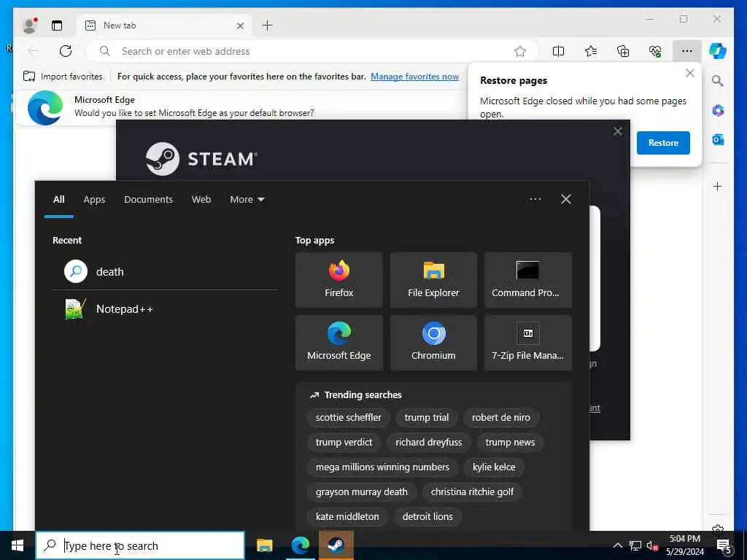Open muted volume tray icon
Screen dimensions: 747x560
coord(652,545)
